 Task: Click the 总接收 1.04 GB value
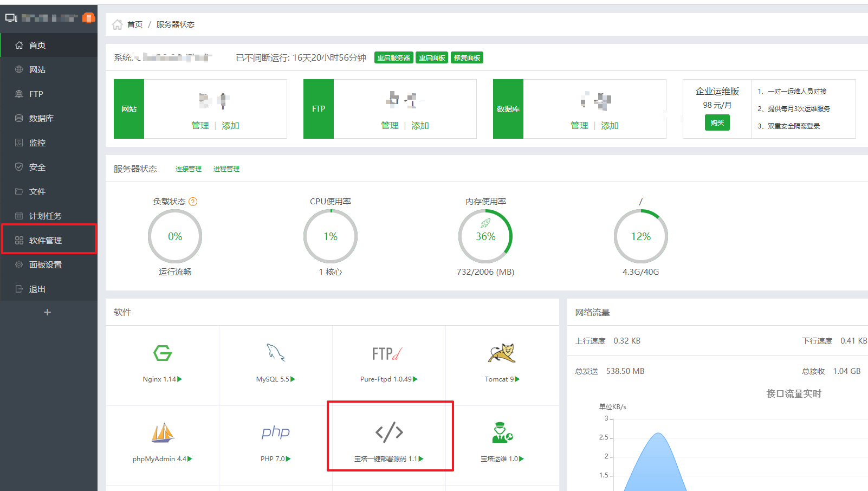click(x=847, y=371)
